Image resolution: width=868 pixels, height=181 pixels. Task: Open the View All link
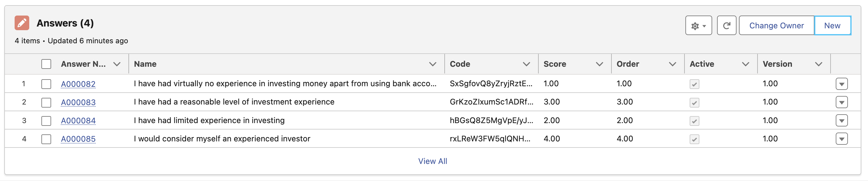(x=433, y=161)
